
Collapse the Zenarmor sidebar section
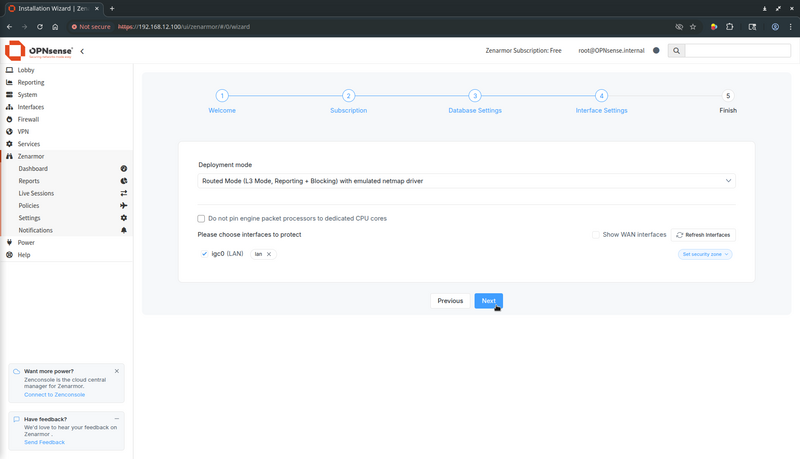coord(31,156)
